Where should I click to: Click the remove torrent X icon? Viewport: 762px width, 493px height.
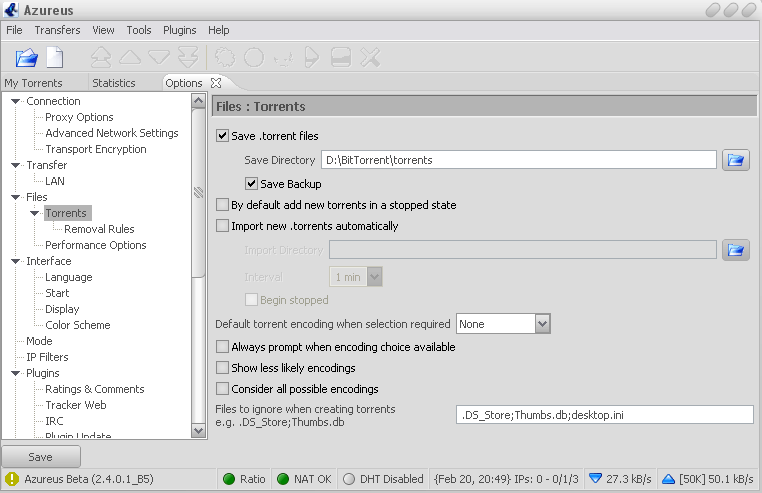(x=370, y=57)
